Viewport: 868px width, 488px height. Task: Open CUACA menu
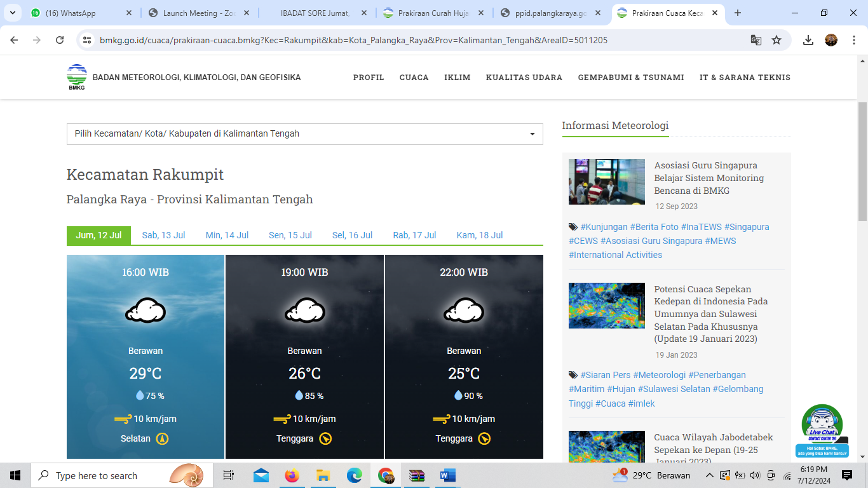pyautogui.click(x=414, y=78)
